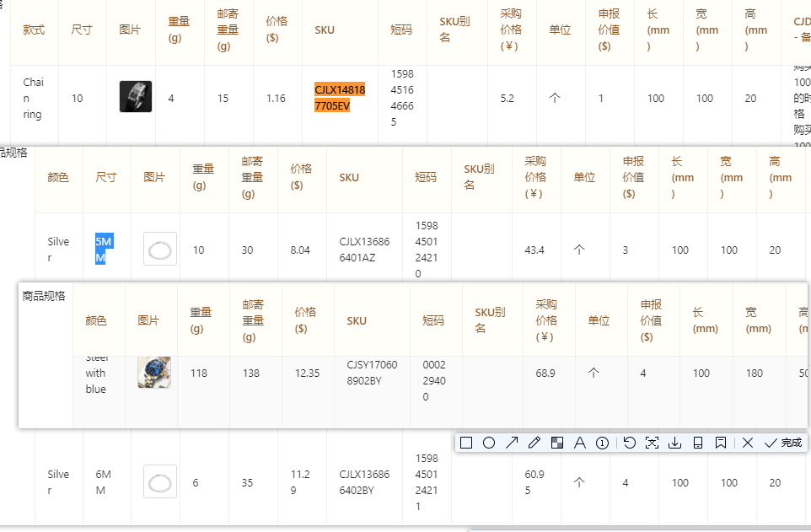Screen dimensions: 811x532
Task: Open the Chain ring product thumbnail
Action: [x=135, y=98]
